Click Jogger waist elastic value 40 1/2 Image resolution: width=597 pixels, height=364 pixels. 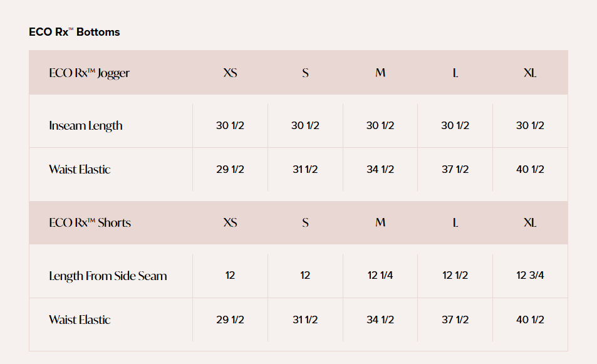point(530,169)
